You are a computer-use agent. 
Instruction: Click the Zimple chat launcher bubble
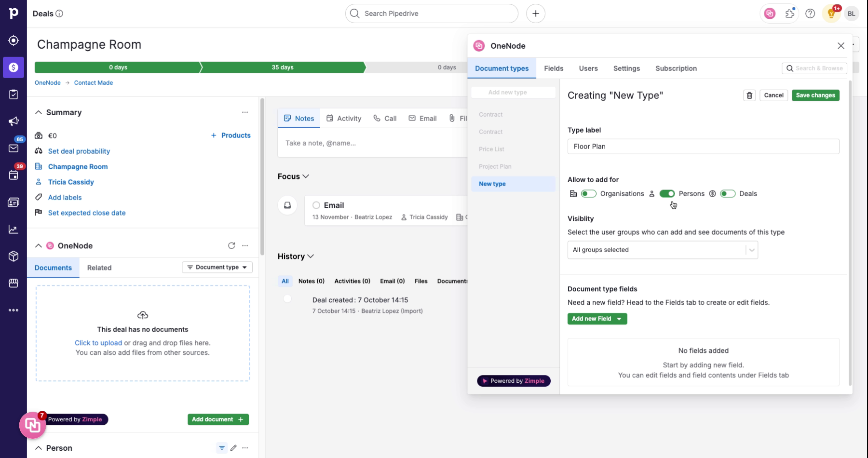point(33,425)
